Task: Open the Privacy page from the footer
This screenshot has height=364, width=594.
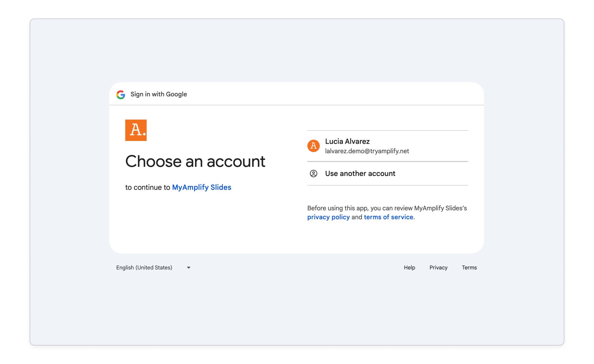Action: [438, 267]
